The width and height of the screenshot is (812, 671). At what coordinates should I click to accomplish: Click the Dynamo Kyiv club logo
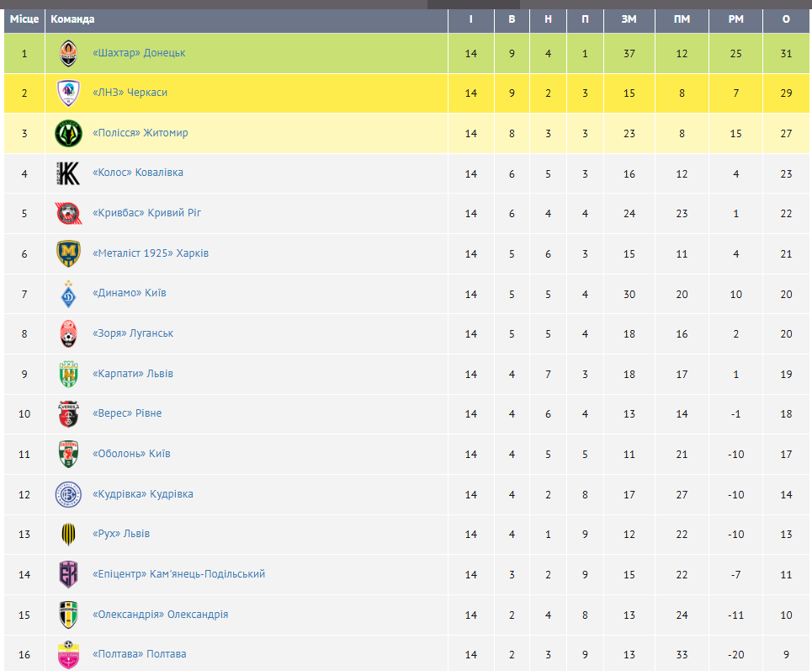(68, 294)
